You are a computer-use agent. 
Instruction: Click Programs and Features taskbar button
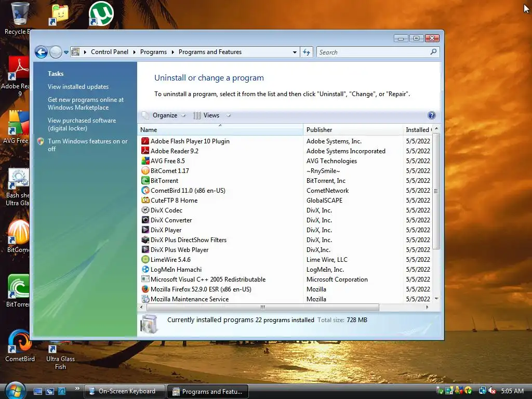click(x=208, y=392)
